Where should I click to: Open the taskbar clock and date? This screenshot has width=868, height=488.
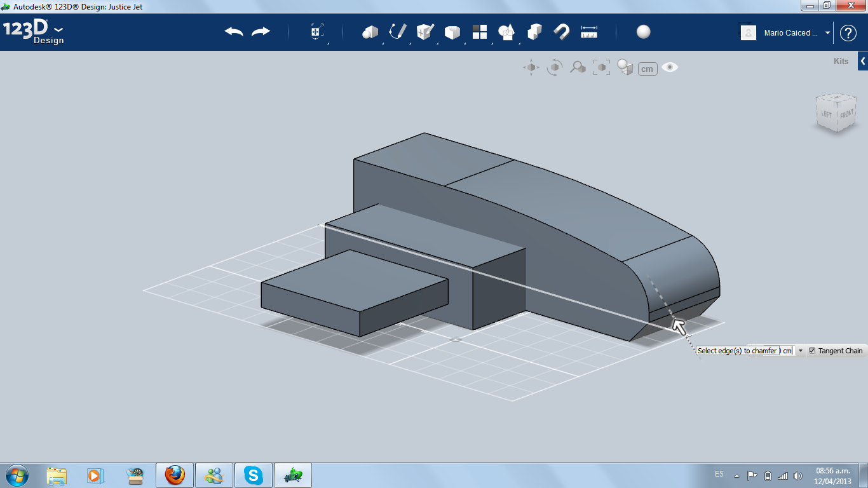click(x=832, y=475)
